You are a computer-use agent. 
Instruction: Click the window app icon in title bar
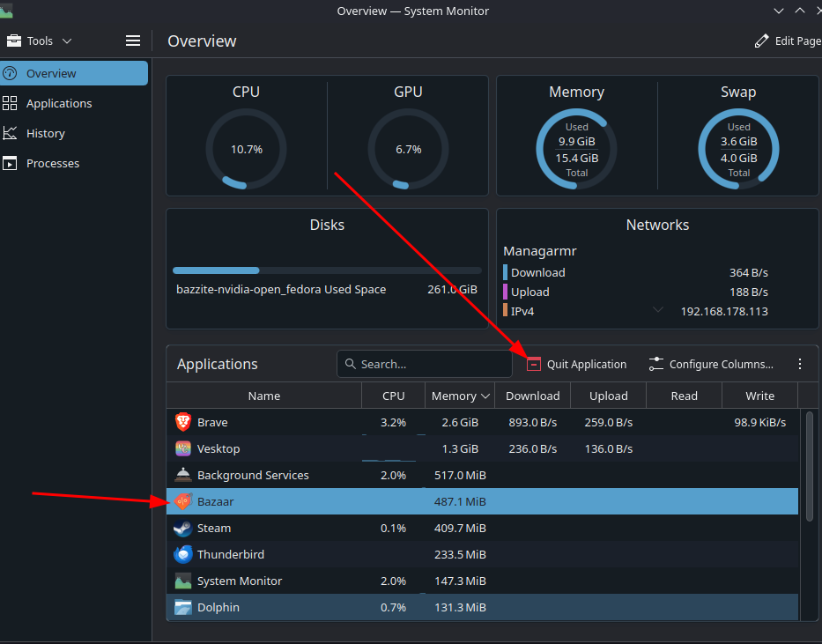coord(6,11)
